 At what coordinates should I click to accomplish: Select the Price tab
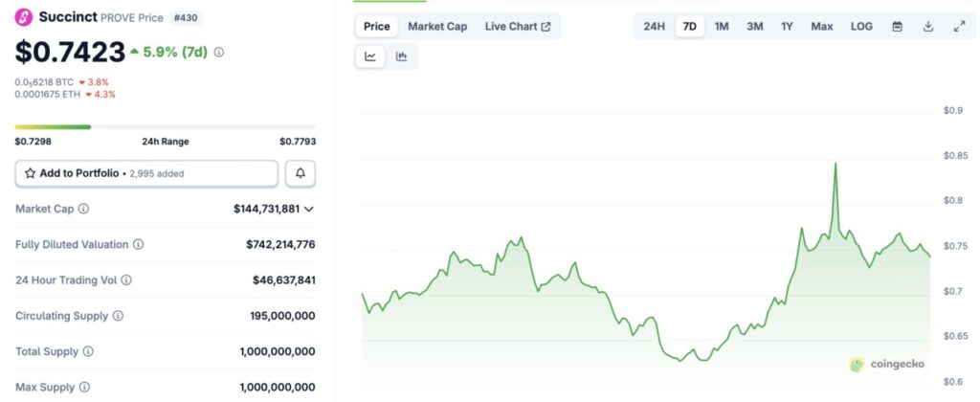click(x=377, y=27)
